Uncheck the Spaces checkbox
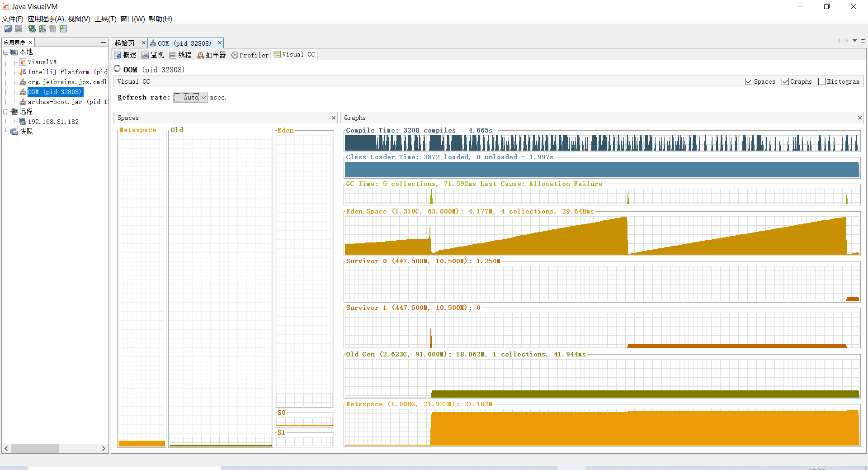Image resolution: width=868 pixels, height=470 pixels. pos(749,81)
